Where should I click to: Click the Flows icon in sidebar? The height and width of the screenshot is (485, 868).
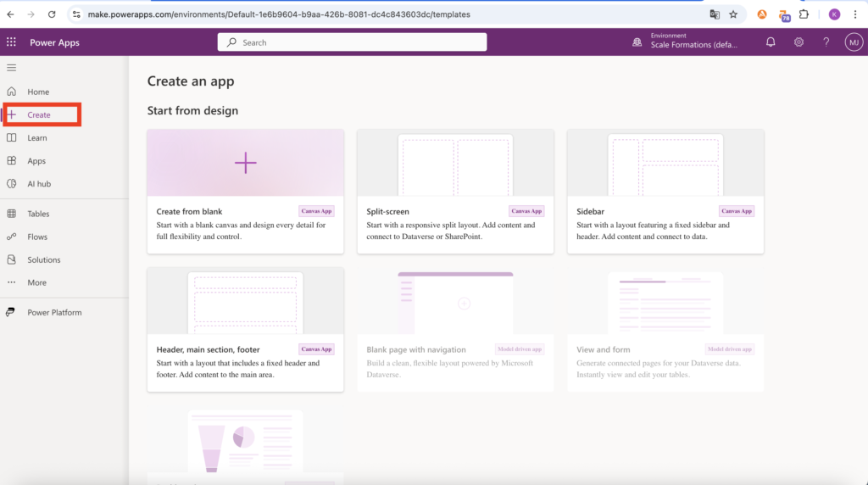coord(11,237)
